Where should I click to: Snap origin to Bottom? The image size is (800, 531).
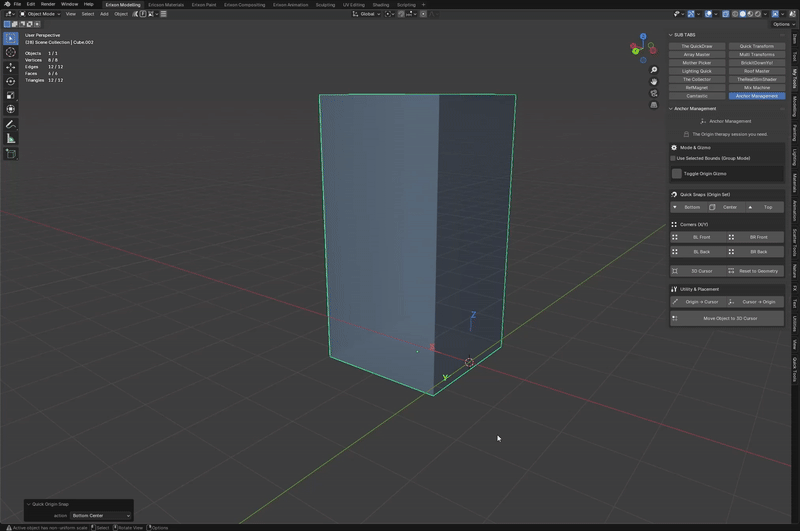point(688,207)
